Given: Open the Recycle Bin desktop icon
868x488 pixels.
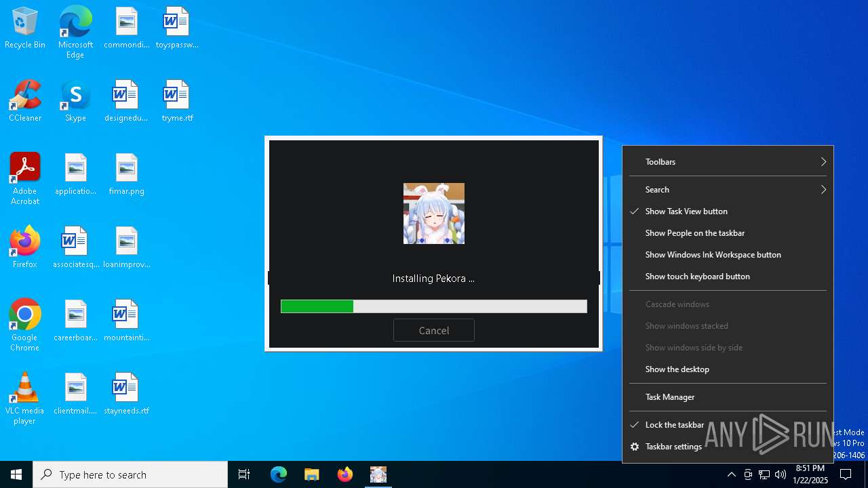Looking at the screenshot, I should click(25, 28).
